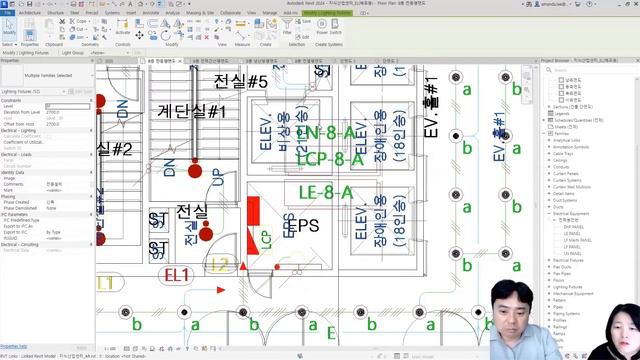The height and width of the screenshot is (360, 640).
Task: Select the Mirror pick axis tool
Action: click(x=166, y=24)
